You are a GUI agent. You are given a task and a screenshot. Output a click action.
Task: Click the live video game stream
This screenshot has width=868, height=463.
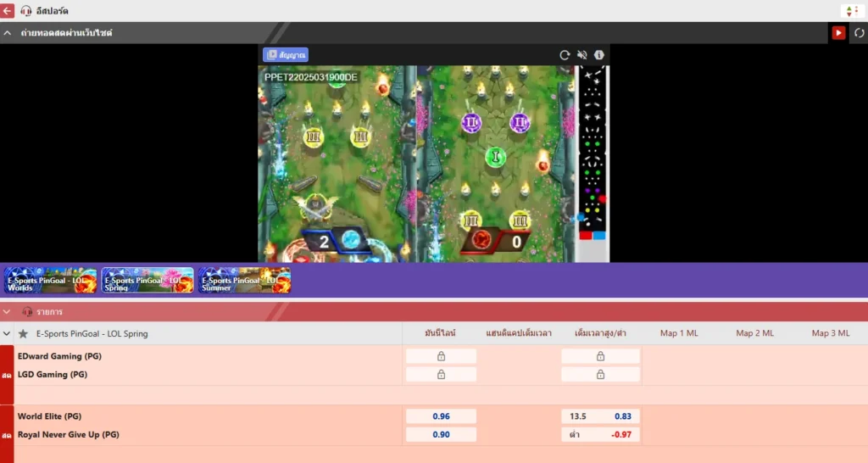[433, 164]
